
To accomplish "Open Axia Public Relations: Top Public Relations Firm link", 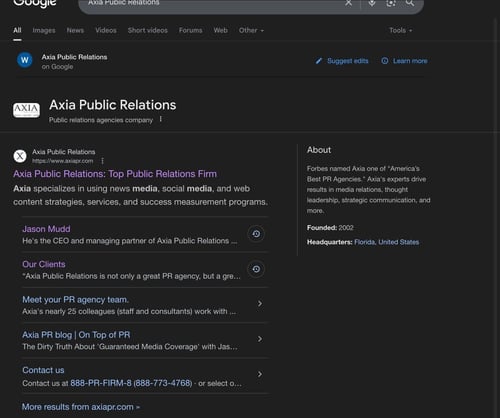I will (115, 174).
